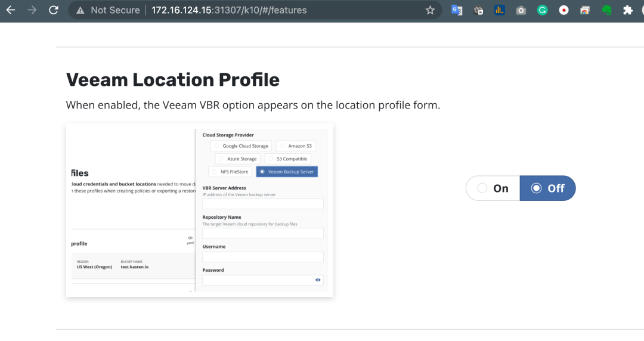The width and height of the screenshot is (644, 341).
Task: Click the yaml code icon in preview
Action: pos(190,240)
